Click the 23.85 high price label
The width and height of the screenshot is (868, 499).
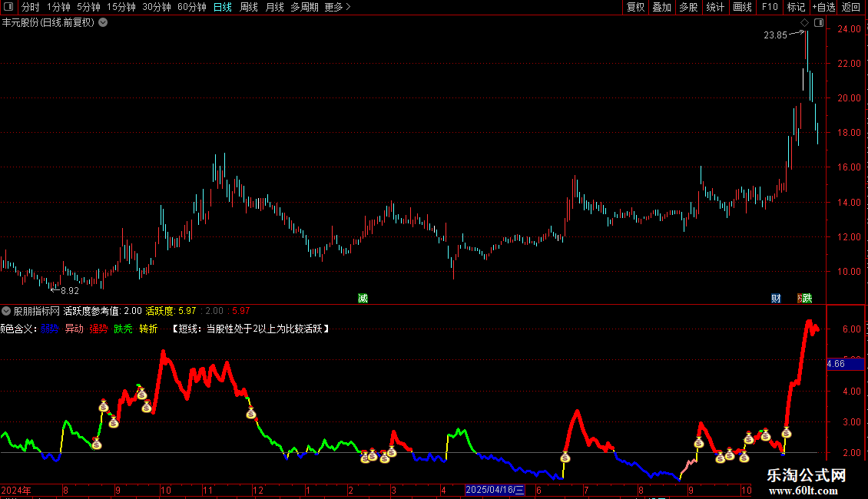[775, 35]
